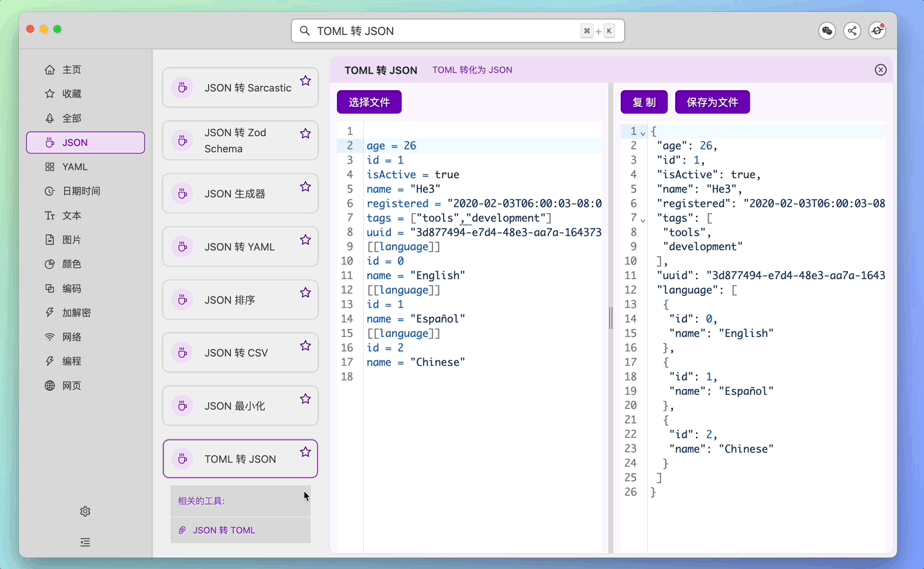
Task: Click the 网络 network wifi icon
Action: pos(50,337)
